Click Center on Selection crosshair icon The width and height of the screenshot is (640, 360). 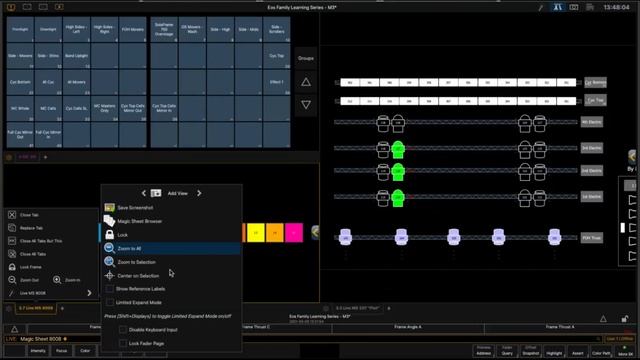109,276
